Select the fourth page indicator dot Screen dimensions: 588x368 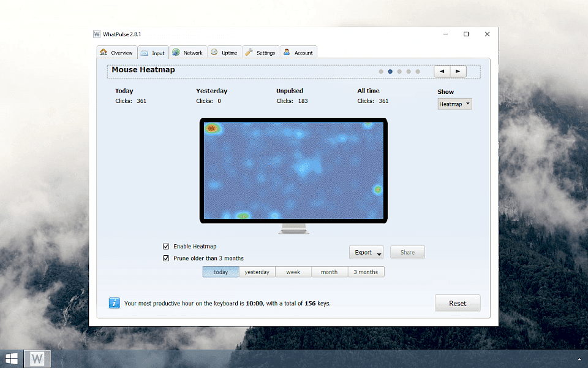(x=409, y=71)
